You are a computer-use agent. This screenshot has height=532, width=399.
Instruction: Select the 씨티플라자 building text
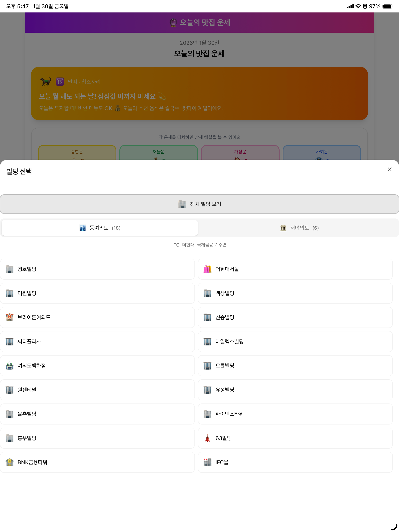(x=29, y=342)
